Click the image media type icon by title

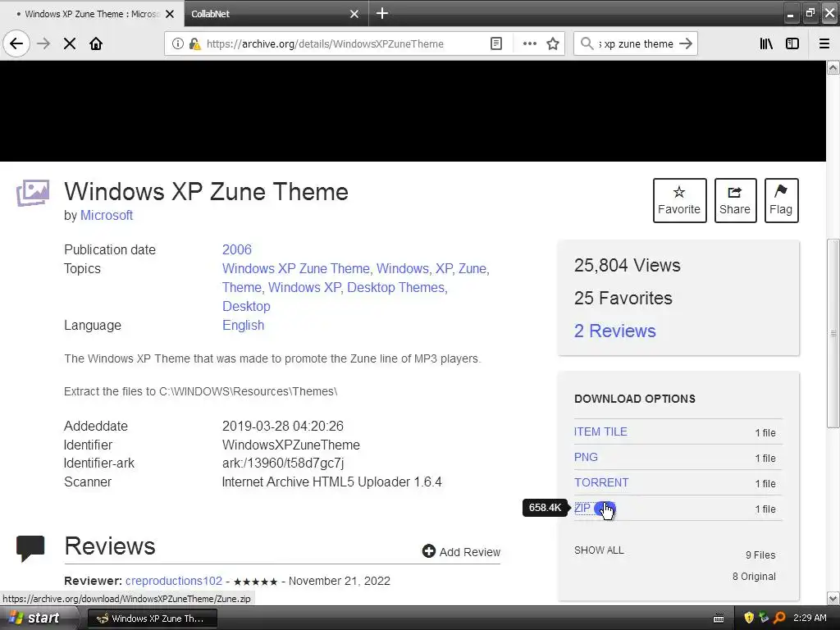[x=33, y=193]
